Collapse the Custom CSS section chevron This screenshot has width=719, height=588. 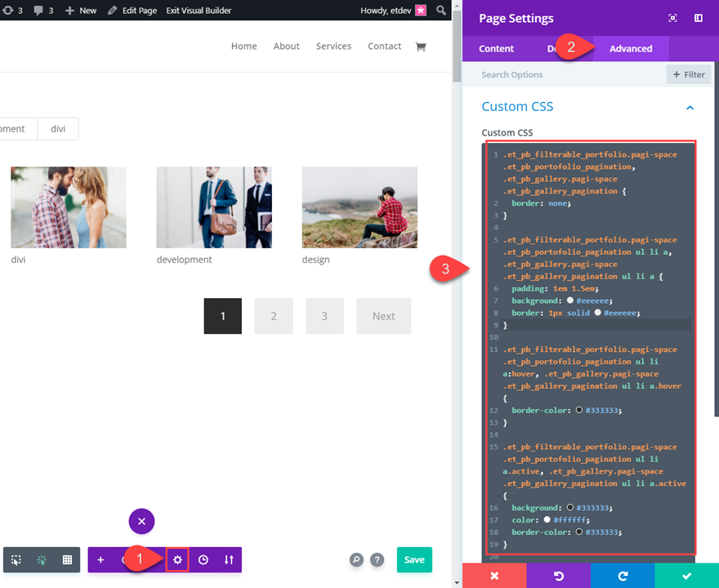tap(690, 107)
